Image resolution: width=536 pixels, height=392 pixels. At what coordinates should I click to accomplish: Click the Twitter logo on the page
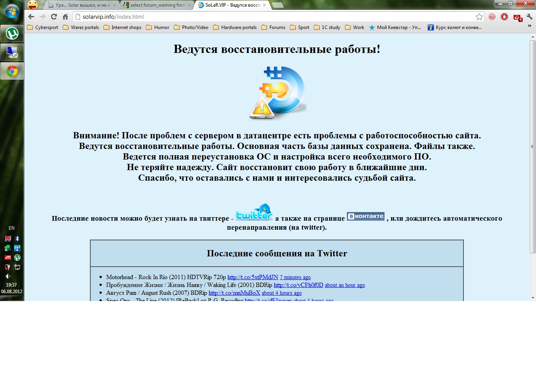pyautogui.click(x=254, y=212)
